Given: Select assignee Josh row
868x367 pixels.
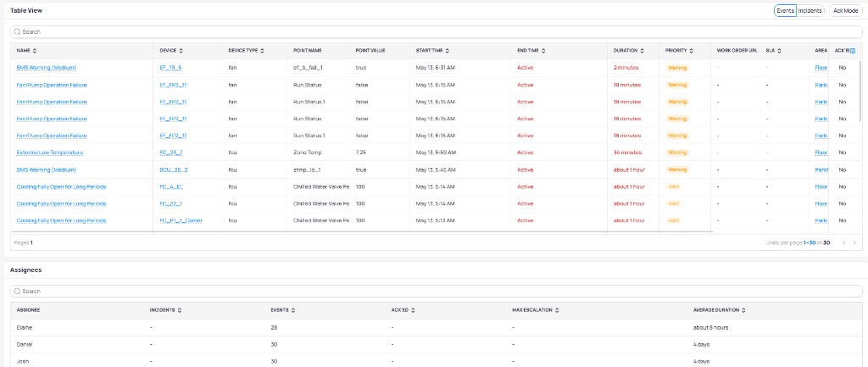Looking at the screenshot, I should pos(437,361).
